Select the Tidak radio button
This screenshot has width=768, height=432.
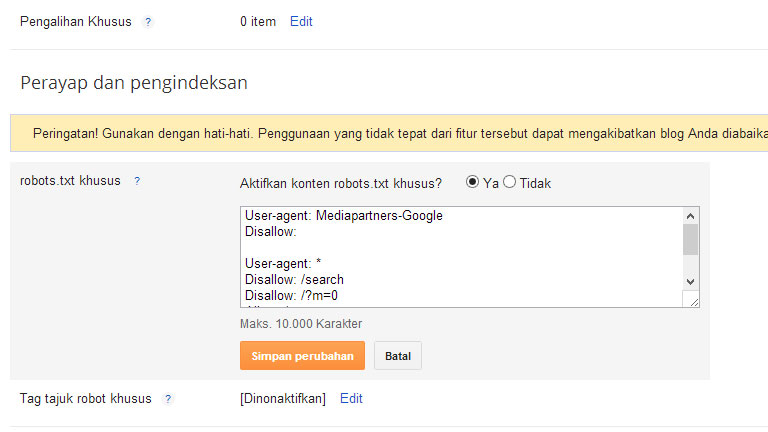point(509,182)
